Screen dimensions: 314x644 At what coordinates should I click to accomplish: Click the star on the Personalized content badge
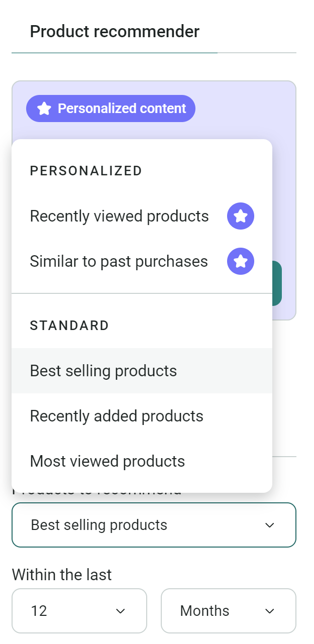click(x=43, y=108)
